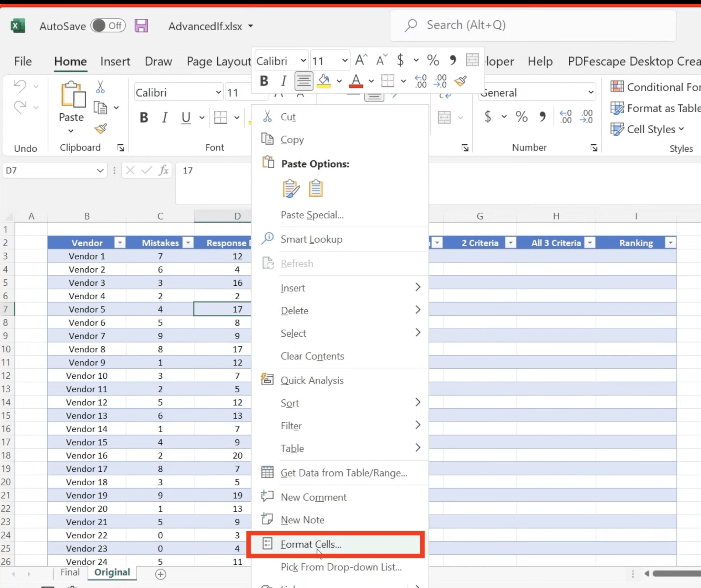Open mini toolbar font size dropdown
The width and height of the screenshot is (701, 588).
[x=345, y=60]
